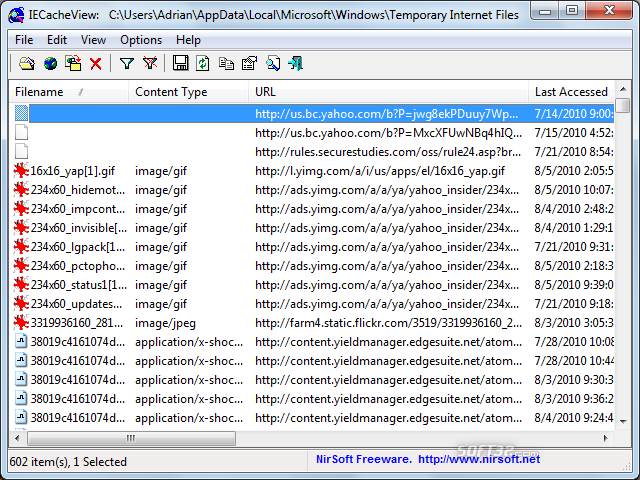The image size is (640, 480).
Task: Click the icon beside 234x60_impcont... file
Action: (21, 209)
